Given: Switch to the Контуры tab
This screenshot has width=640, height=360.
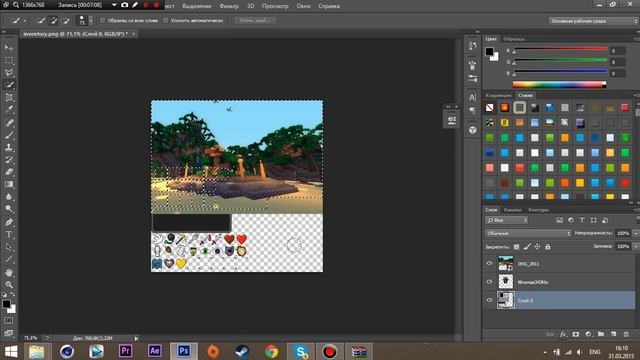Looking at the screenshot, I should point(538,210).
